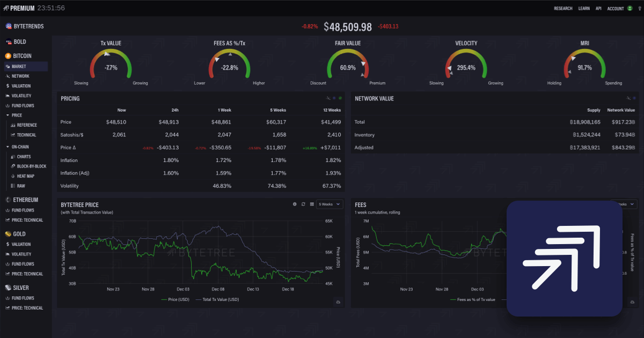
Task: Click the large ByteTree arrow logo tile
Action: coord(565,259)
